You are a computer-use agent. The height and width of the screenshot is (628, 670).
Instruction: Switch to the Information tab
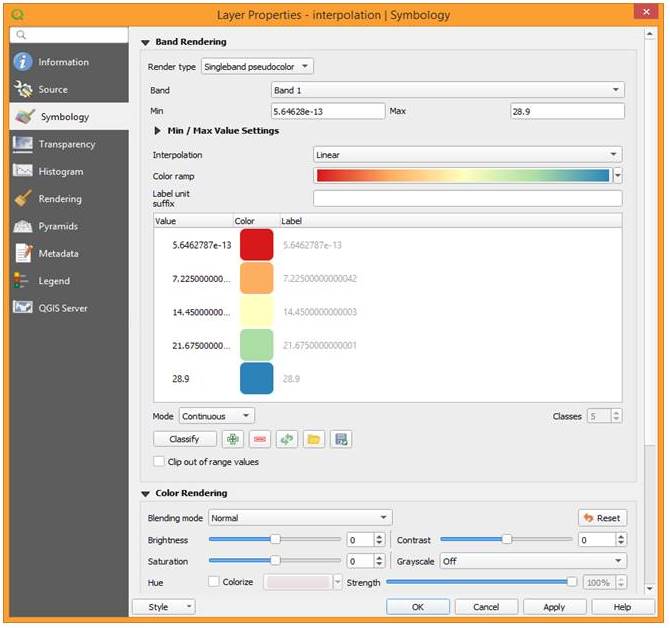69,62
